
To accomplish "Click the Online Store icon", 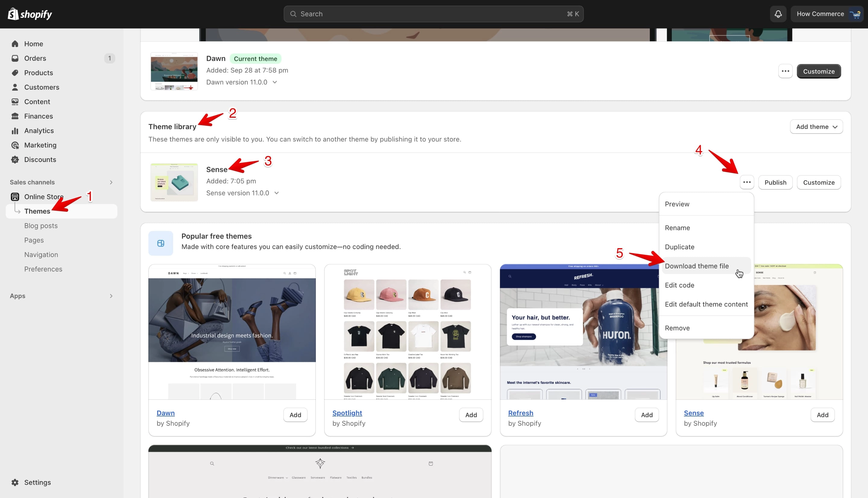I will pos(15,197).
